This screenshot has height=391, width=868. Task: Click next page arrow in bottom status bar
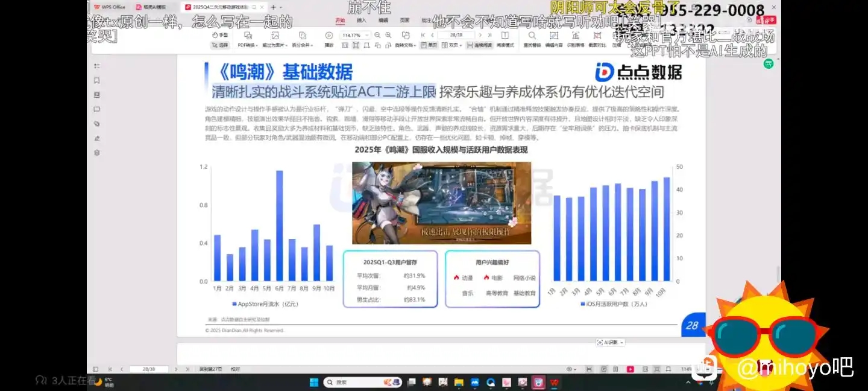pos(176,369)
